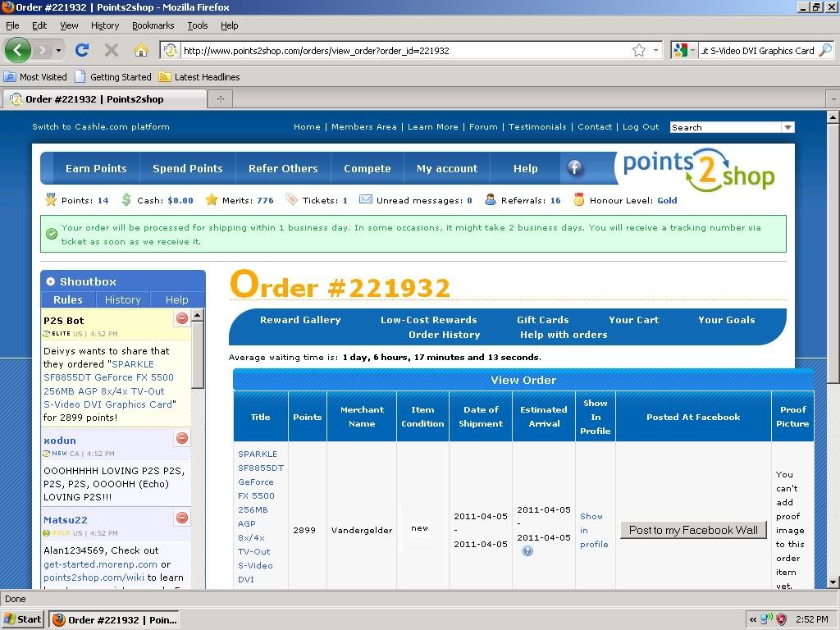The image size is (840, 630).
Task: Go to Your Cart
Action: point(634,320)
